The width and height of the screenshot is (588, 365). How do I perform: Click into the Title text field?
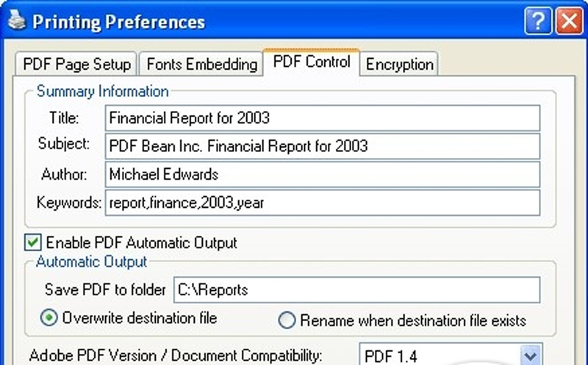tap(323, 118)
